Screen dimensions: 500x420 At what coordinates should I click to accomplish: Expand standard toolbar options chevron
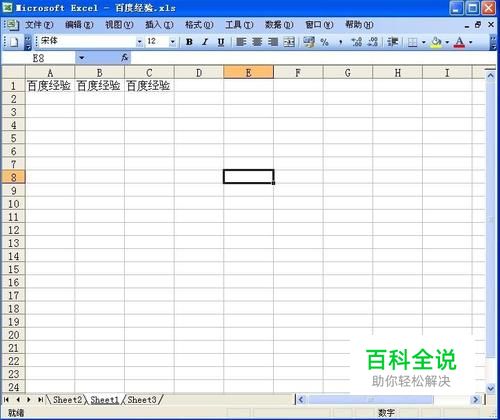[28, 42]
